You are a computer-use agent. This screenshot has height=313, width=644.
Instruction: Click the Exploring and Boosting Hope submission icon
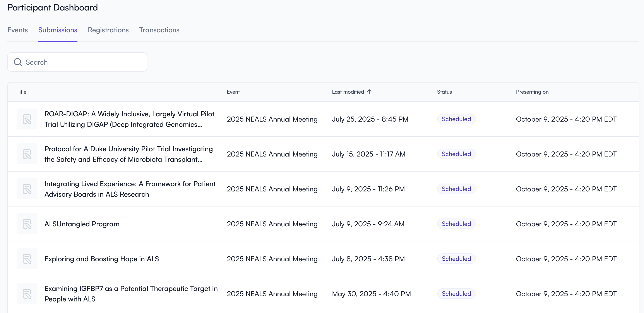(x=27, y=259)
